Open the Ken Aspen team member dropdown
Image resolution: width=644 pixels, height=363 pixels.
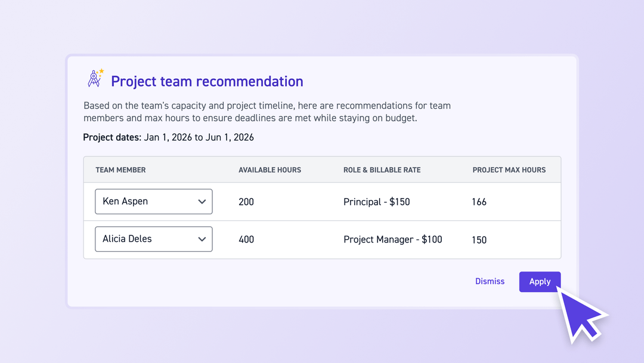coord(153,201)
